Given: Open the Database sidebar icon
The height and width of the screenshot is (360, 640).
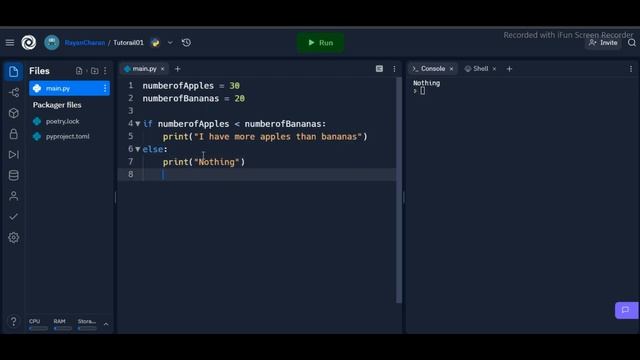Looking at the screenshot, I should (x=13, y=176).
